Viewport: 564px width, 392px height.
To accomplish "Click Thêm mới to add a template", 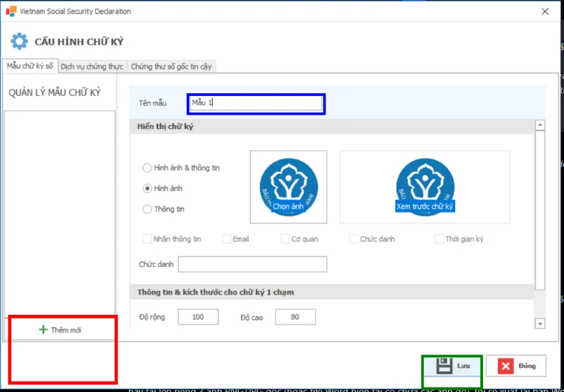I will click(60, 330).
